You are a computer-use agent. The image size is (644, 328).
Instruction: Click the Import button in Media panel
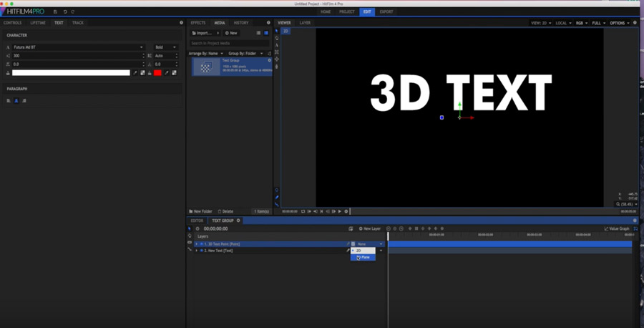point(204,33)
